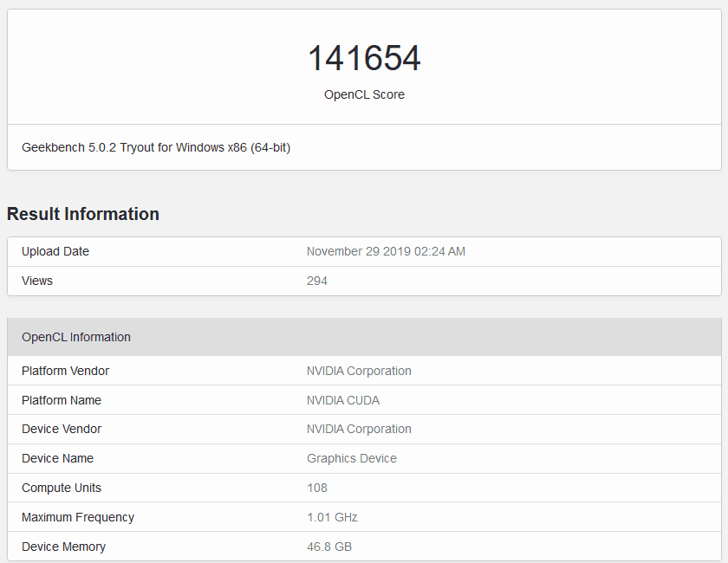Click the NVIDIA Corporation platform vendor value
Viewport: 728px width, 563px height.
(359, 370)
